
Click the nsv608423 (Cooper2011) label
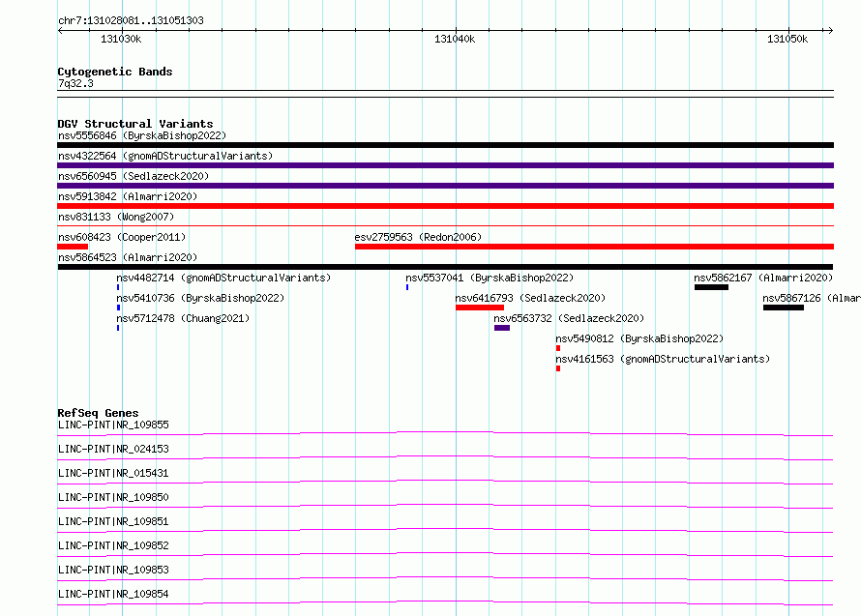(122, 237)
